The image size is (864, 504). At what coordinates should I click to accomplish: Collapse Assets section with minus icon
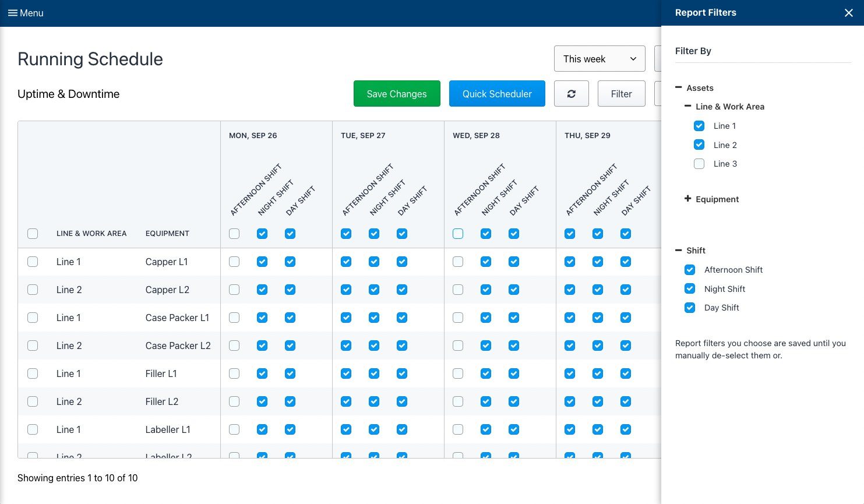point(678,87)
